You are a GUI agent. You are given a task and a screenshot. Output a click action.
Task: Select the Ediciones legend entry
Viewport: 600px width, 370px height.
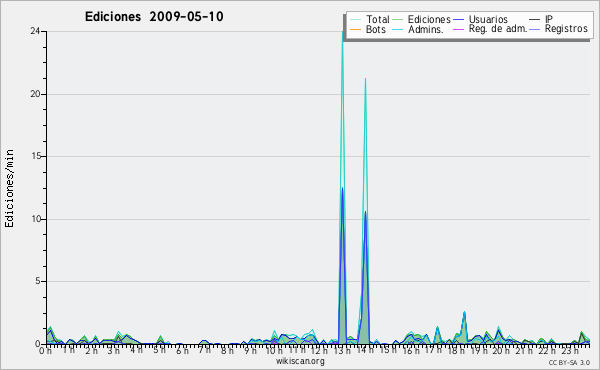(x=422, y=19)
